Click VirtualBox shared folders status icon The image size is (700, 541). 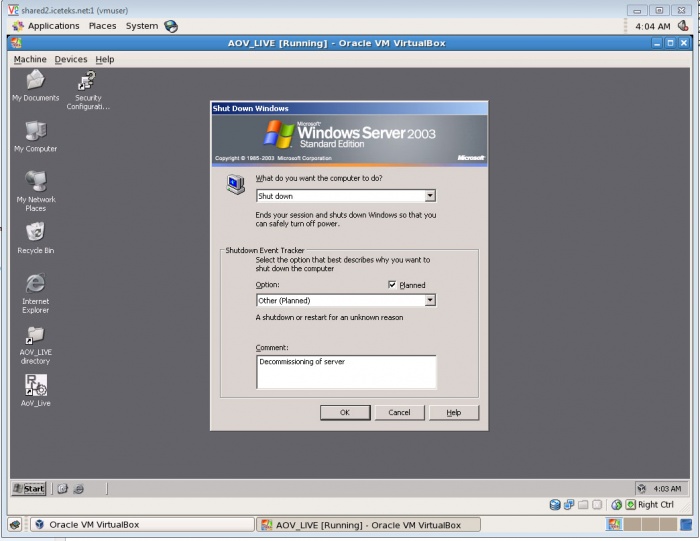[x=583, y=505]
